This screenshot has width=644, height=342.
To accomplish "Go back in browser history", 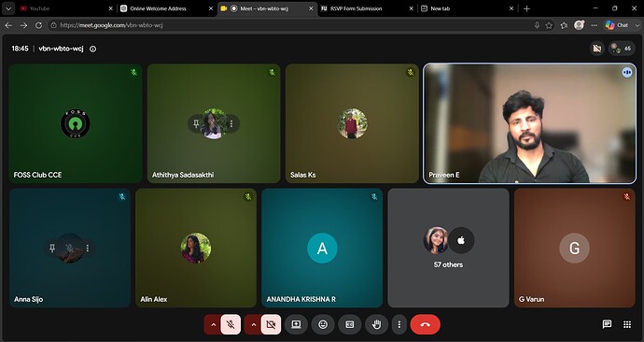I will (8, 25).
